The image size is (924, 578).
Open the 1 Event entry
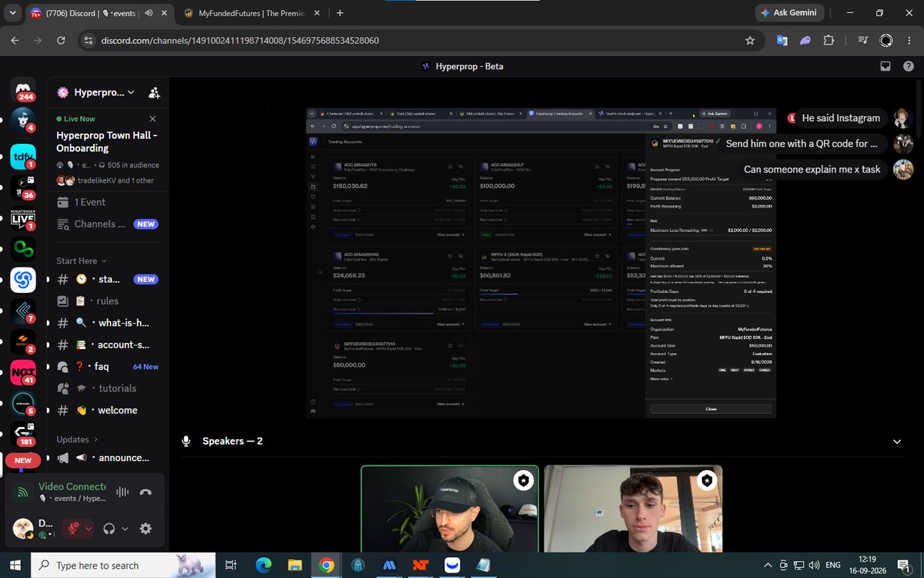pos(108,202)
